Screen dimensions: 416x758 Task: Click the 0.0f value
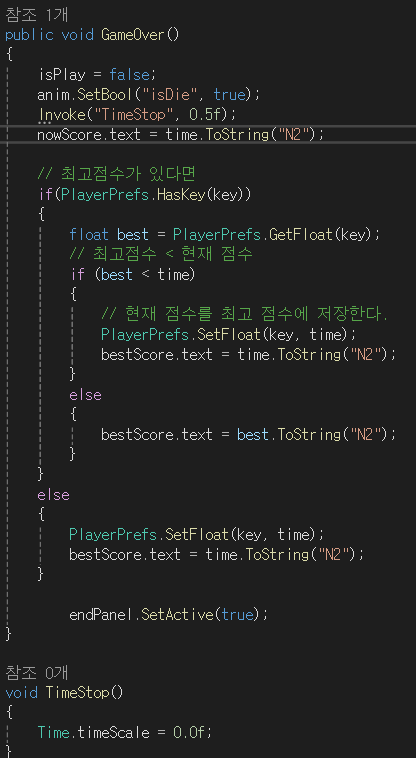pos(189,732)
